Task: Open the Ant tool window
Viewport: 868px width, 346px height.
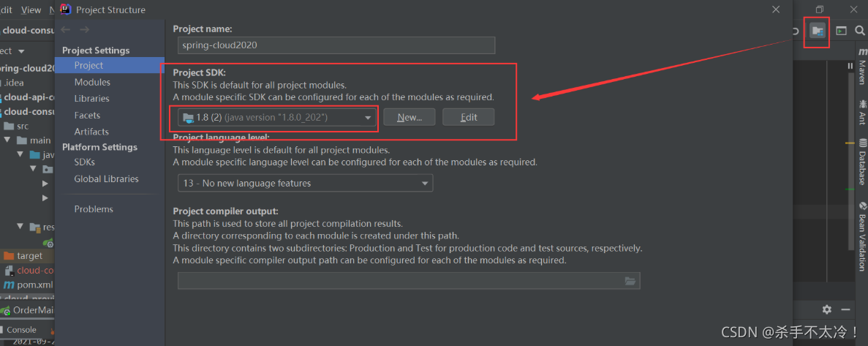Action: pos(862,113)
